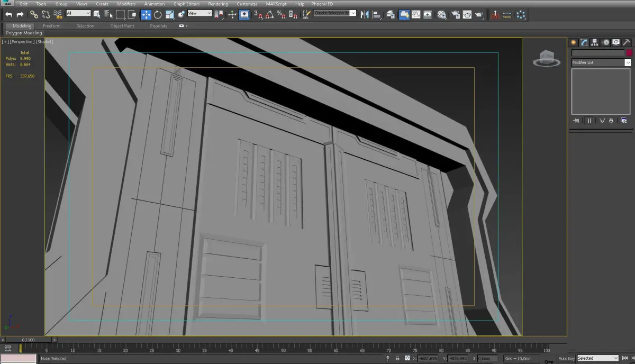Click the viewport Perspective label
This screenshot has height=364, width=635.
click(x=22, y=41)
